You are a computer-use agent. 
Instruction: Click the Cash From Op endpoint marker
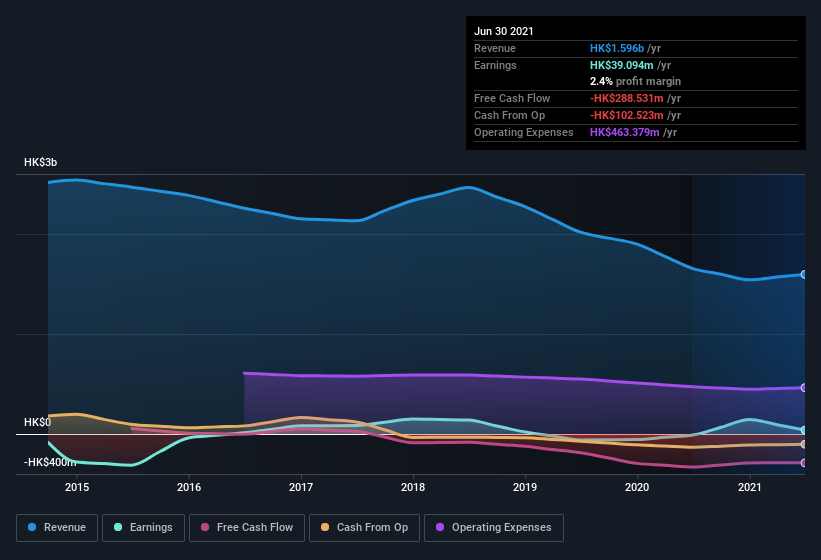(x=803, y=444)
